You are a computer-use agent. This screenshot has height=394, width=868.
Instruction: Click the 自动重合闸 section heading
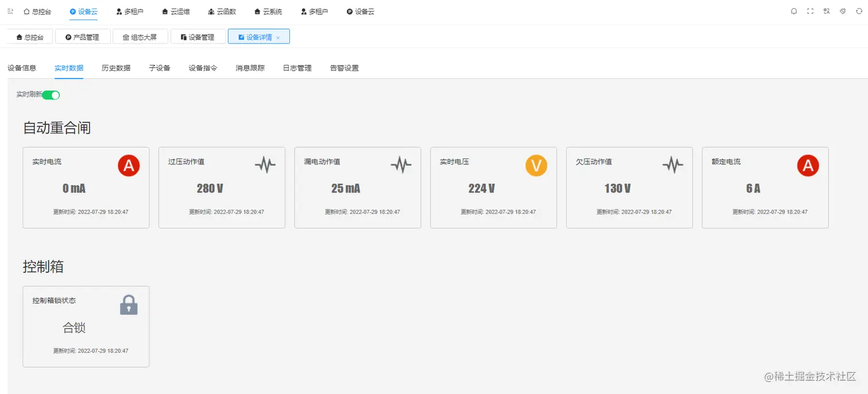tap(57, 128)
